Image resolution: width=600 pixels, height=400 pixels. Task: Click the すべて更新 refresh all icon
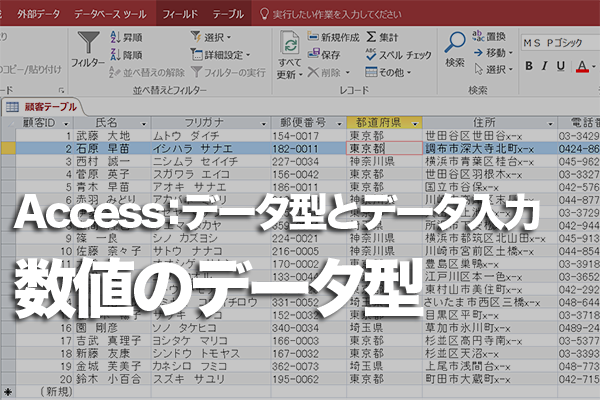pos(290,43)
